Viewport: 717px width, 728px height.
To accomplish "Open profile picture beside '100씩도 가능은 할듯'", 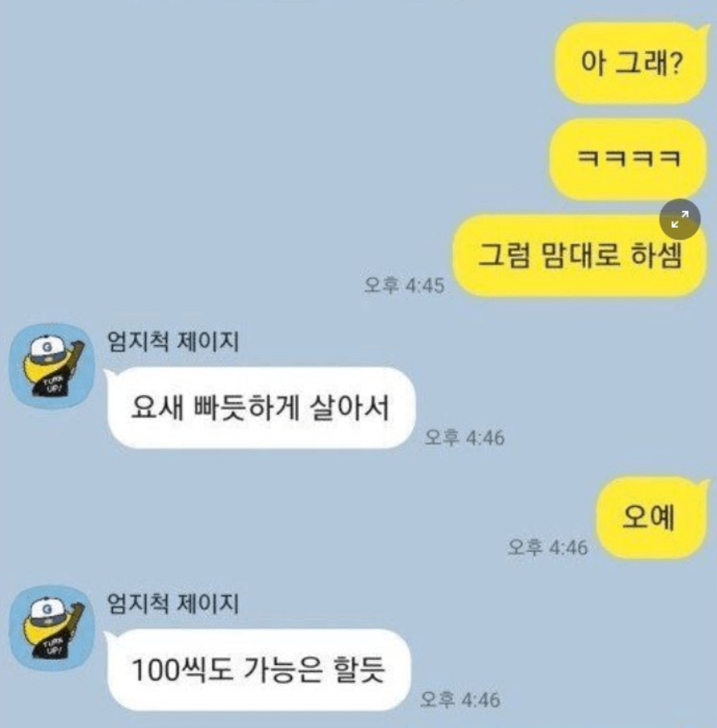I will point(52,627).
